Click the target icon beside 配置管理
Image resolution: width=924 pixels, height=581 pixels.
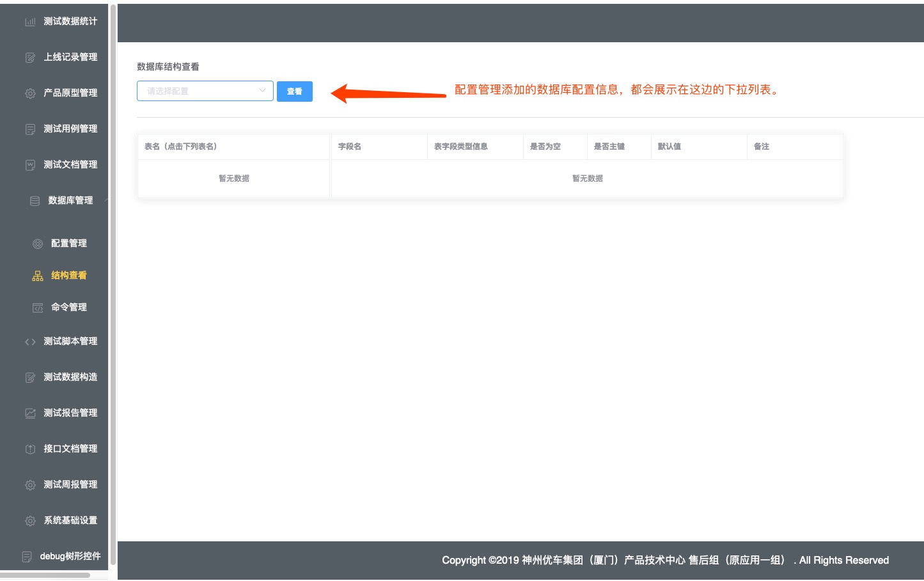(38, 244)
